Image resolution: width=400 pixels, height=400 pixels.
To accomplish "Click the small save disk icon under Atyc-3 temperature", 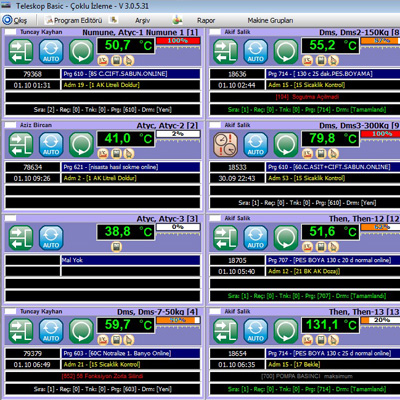I will tap(116, 247).
